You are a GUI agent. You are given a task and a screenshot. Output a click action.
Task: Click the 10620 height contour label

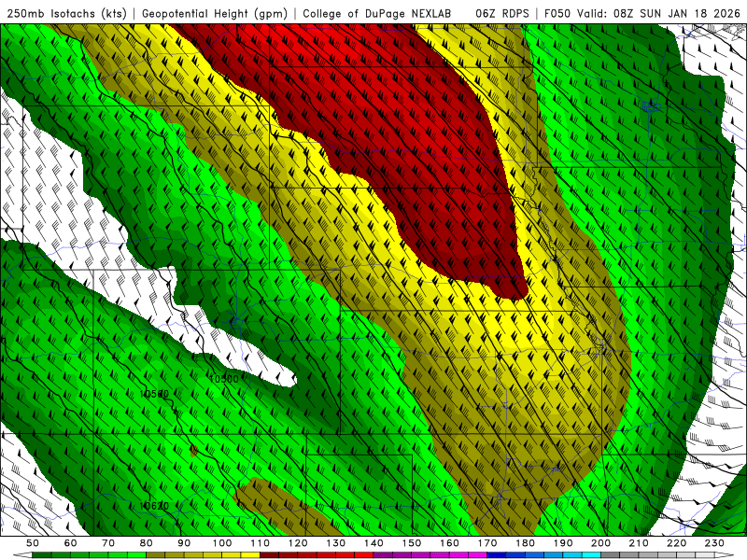pos(154,506)
